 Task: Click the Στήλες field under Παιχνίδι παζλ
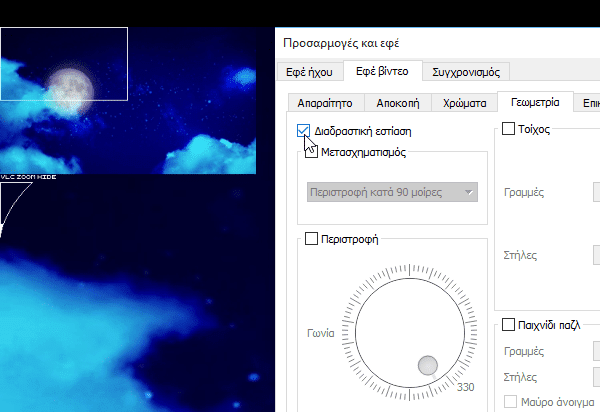coord(597,377)
